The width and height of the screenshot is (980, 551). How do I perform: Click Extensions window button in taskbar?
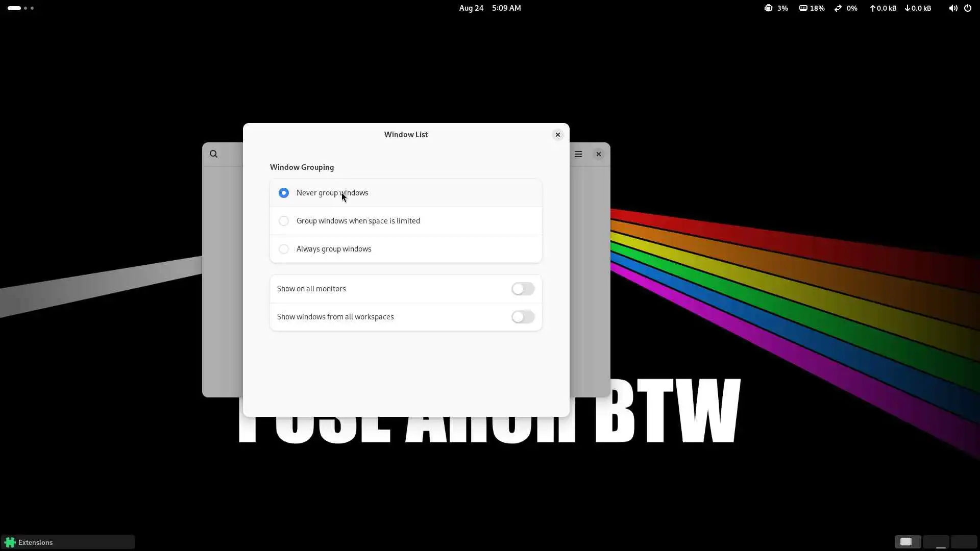[x=68, y=542]
